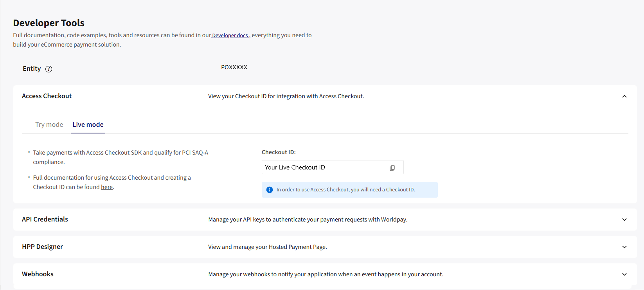Click the API Credentials section title
This screenshot has width=644, height=290.
(45, 220)
